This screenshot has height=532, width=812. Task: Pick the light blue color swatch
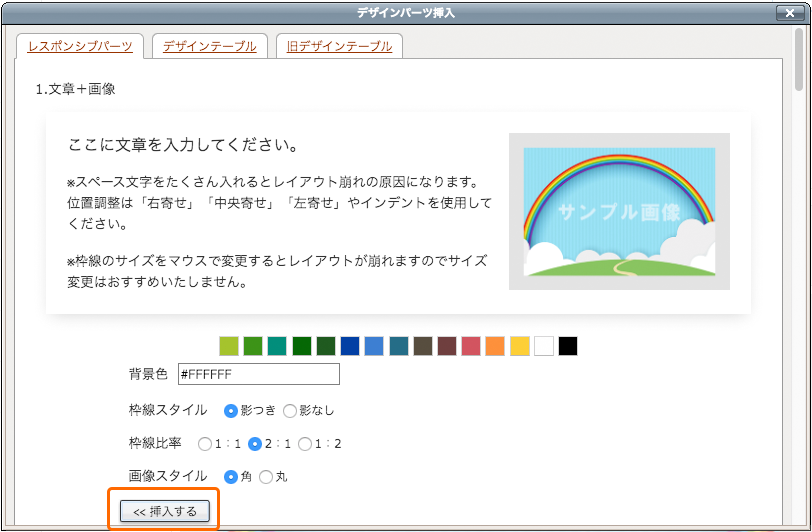click(374, 346)
